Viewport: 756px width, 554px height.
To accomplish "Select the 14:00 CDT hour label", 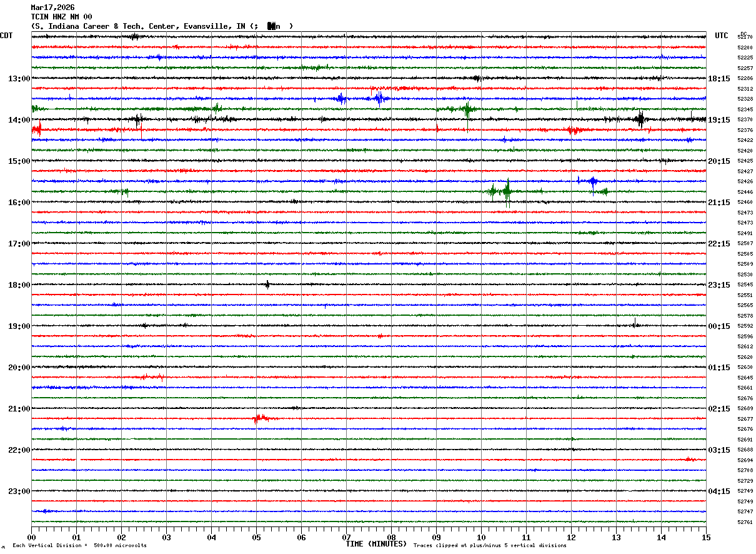I will (19, 120).
